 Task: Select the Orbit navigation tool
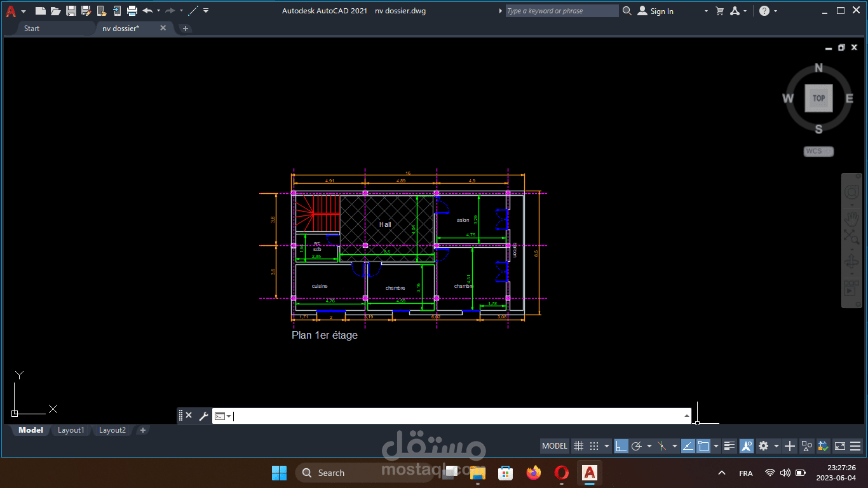click(x=851, y=262)
